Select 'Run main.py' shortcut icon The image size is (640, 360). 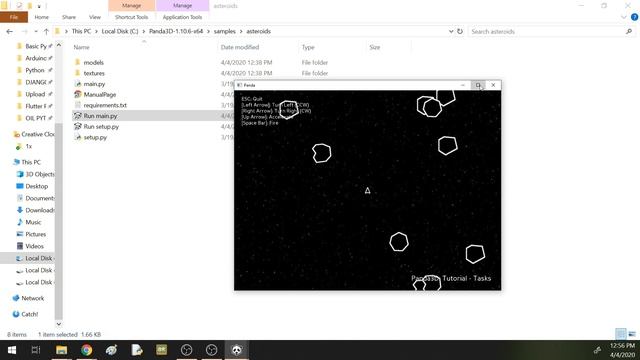pyautogui.click(x=78, y=116)
